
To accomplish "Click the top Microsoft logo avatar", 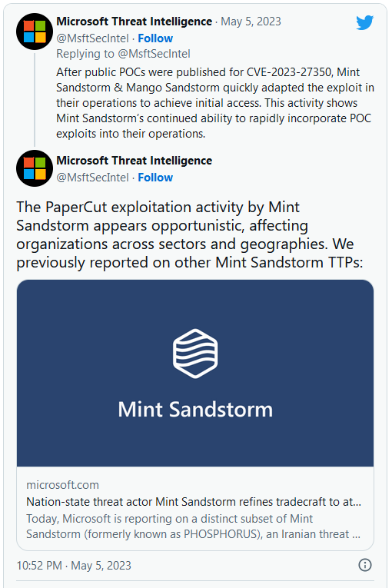I will point(35,32).
